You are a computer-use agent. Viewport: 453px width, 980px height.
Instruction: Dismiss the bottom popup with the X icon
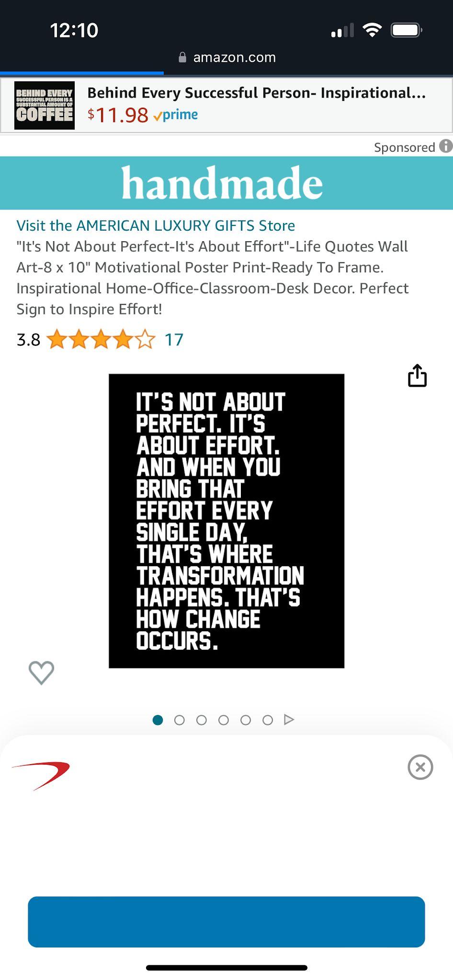tap(420, 767)
